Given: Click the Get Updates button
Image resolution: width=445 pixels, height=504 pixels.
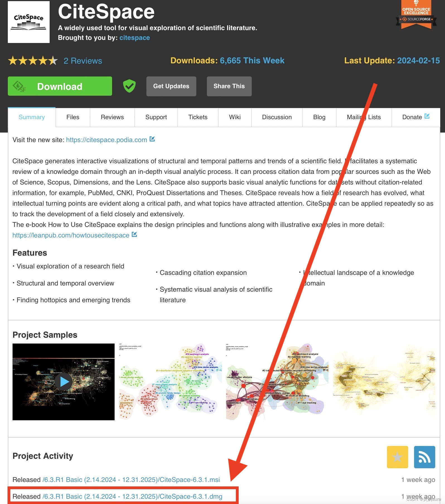Looking at the screenshot, I should (171, 86).
